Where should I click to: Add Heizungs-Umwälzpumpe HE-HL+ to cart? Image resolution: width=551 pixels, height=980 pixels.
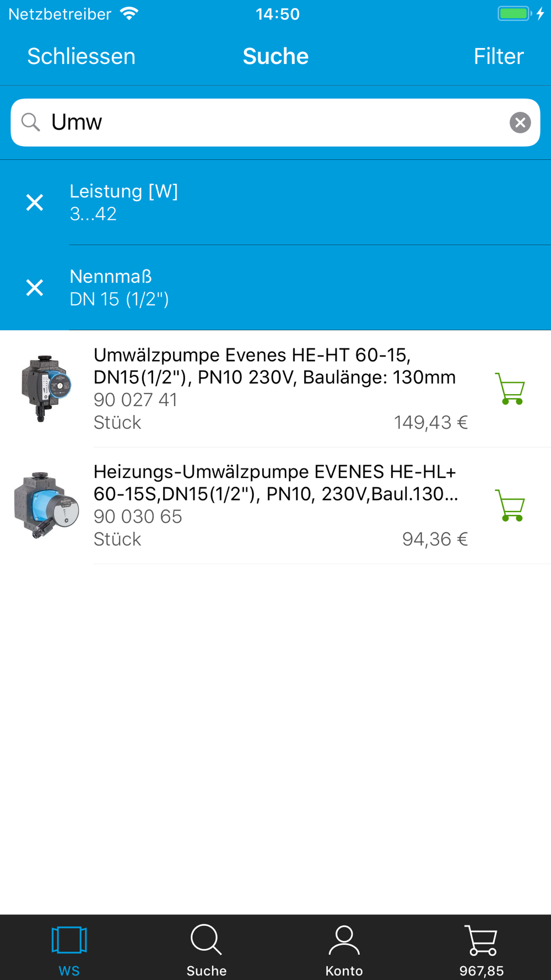coord(510,505)
